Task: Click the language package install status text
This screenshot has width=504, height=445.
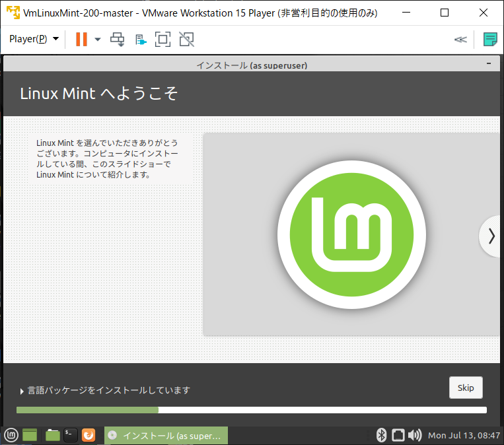Action: (108, 390)
